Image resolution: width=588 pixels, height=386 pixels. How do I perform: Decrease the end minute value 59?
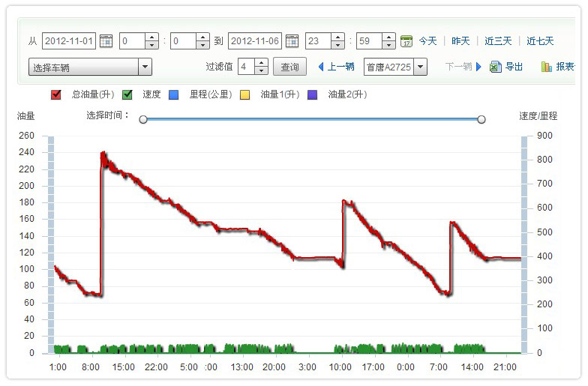click(x=388, y=45)
